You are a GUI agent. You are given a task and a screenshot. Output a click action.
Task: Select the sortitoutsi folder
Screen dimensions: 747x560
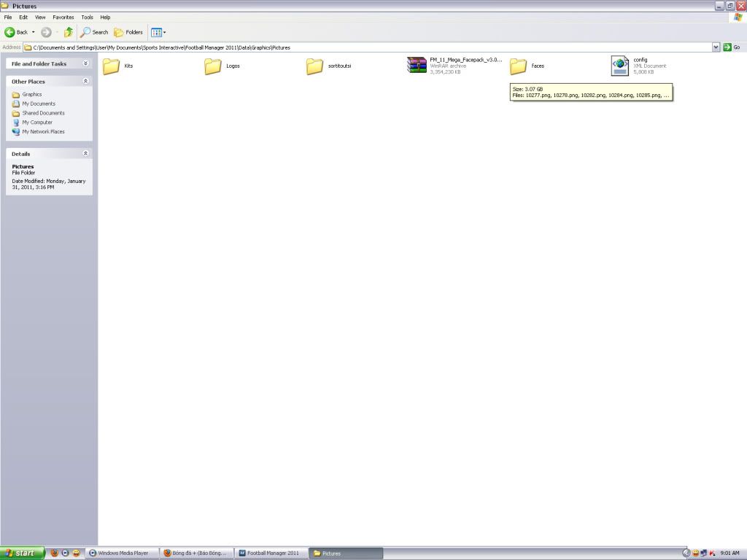tap(329, 66)
